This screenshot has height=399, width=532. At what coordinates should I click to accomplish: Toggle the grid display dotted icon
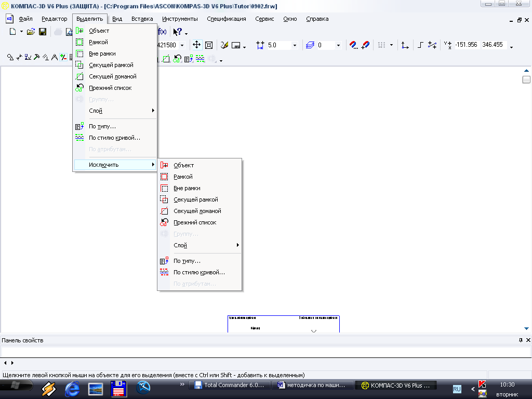point(382,45)
